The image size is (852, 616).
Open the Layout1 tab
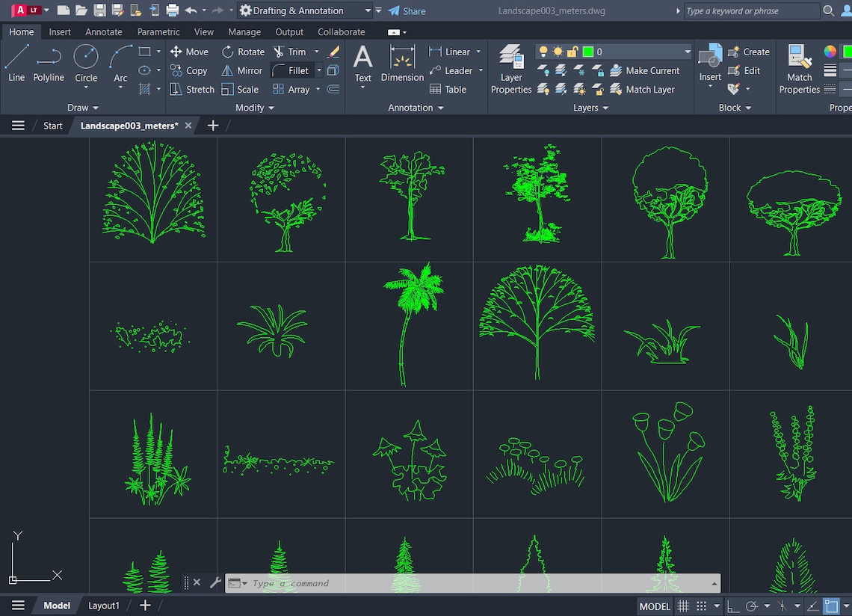[x=104, y=605]
